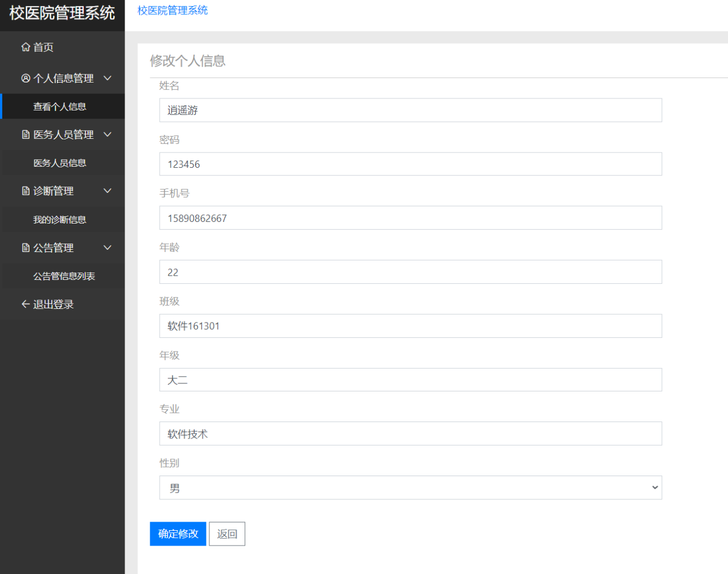Collapse the 个人信息管理 menu chevron

107,79
